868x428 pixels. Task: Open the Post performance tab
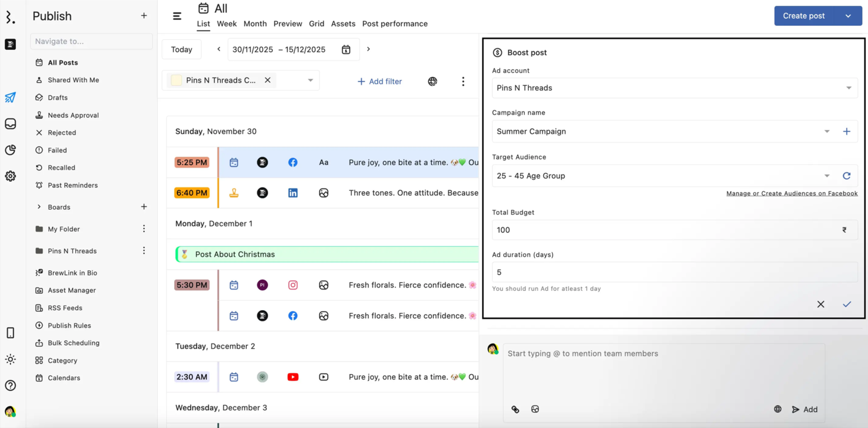tap(395, 23)
